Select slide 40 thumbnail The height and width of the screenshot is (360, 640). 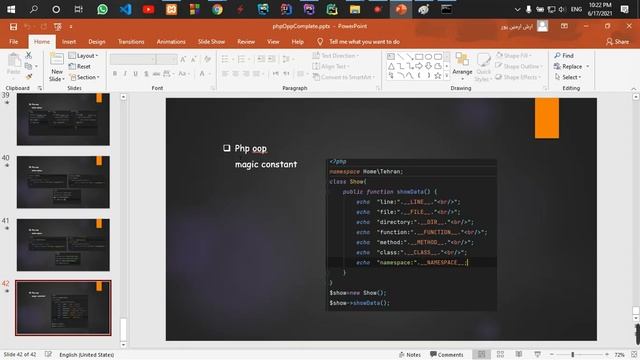pos(63,182)
